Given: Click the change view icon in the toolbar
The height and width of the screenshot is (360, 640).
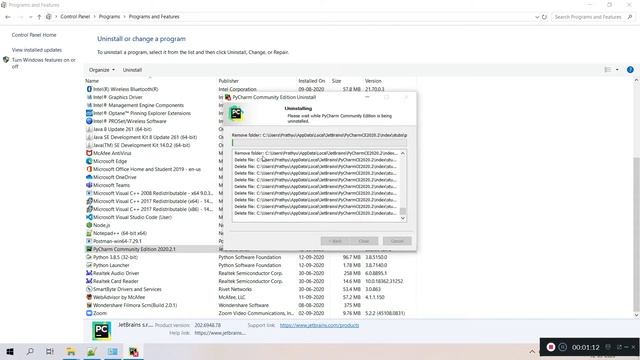Looking at the screenshot, I should click(608, 70).
